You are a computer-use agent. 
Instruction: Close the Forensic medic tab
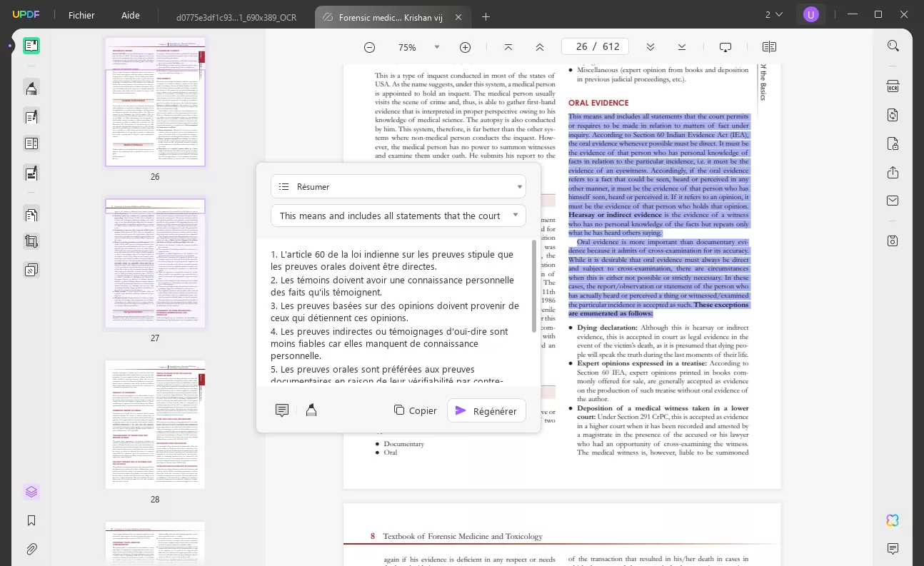click(458, 17)
